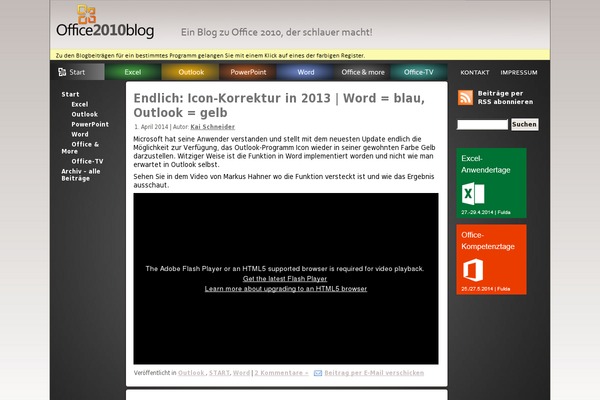Focus the search text field

point(482,124)
